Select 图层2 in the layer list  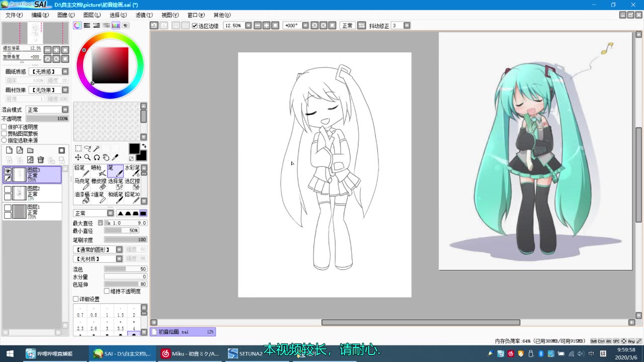pos(32,193)
